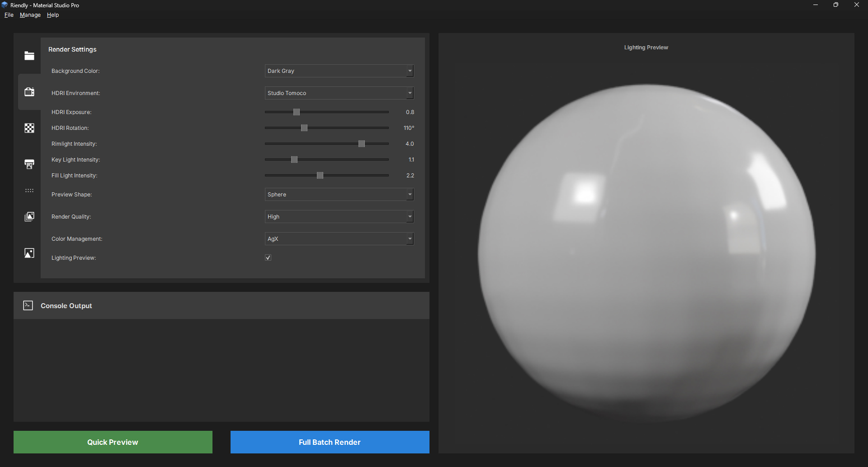Click the HDRI Exposure slider handle
The image size is (868, 467).
(297, 112)
